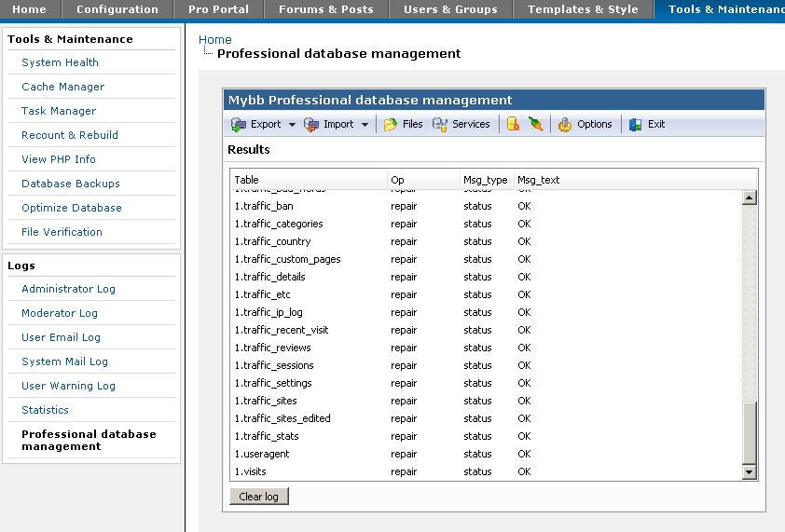
Task: Switch to the Configuration tab
Action: point(117,9)
